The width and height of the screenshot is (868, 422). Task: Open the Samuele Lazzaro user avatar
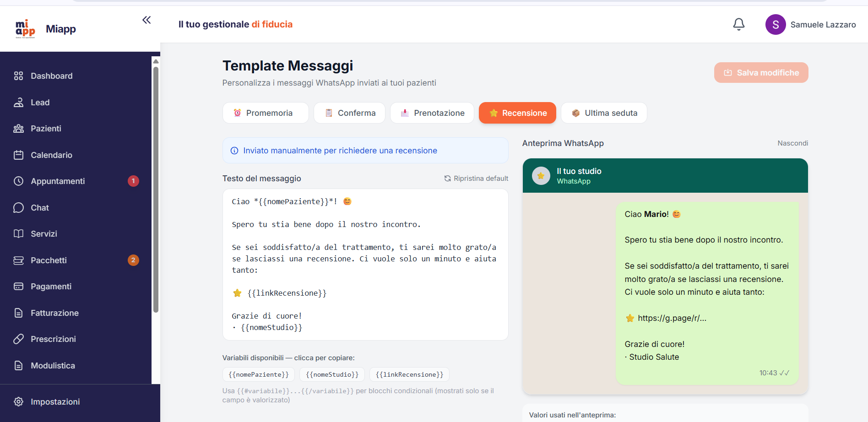[776, 25]
